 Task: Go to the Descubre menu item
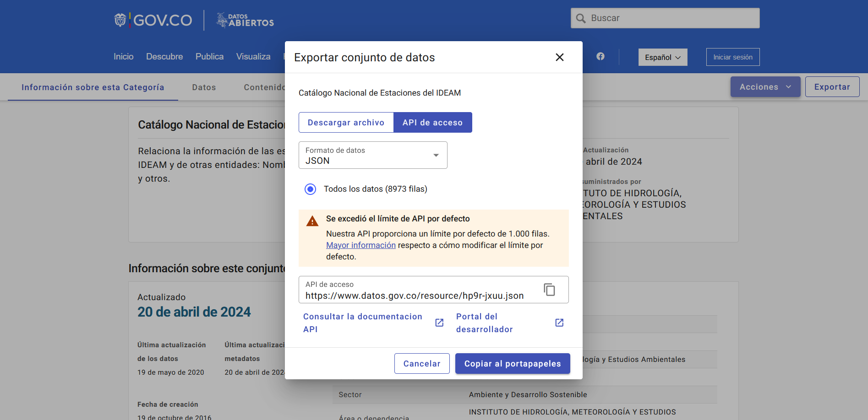[x=164, y=57]
